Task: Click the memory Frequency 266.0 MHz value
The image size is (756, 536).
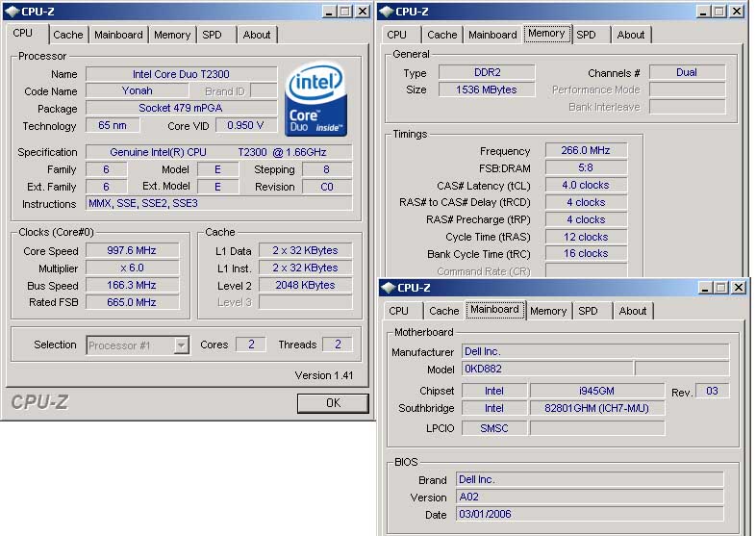Action: pos(586,150)
